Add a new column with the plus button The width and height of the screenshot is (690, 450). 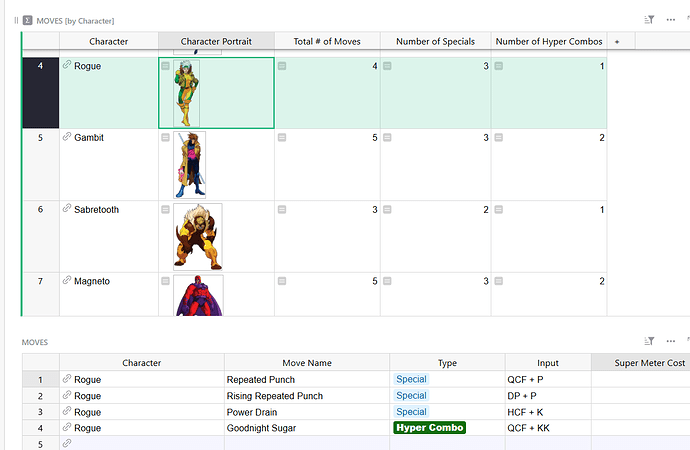click(x=617, y=42)
